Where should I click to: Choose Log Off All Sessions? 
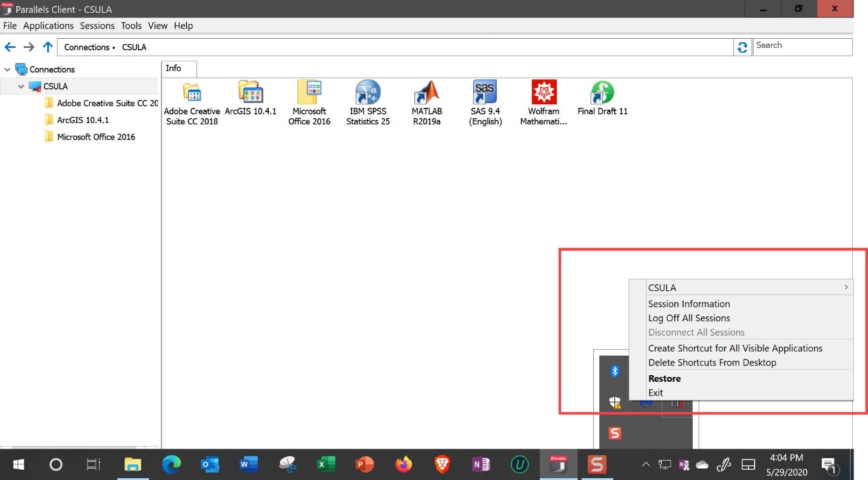[x=688, y=318]
